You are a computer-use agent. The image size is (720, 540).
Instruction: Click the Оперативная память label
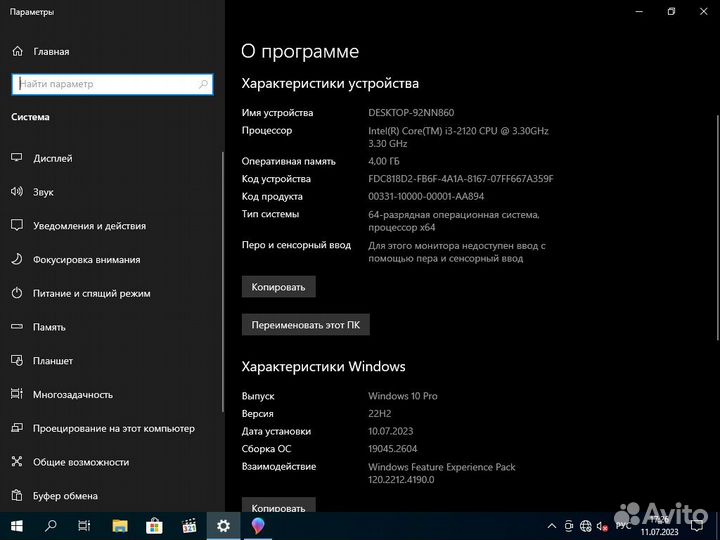coord(288,162)
